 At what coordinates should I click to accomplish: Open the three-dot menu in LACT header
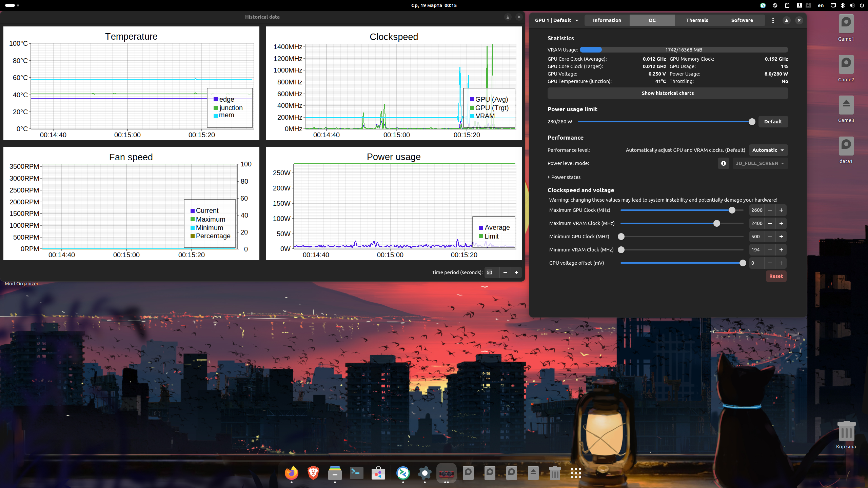coord(773,20)
